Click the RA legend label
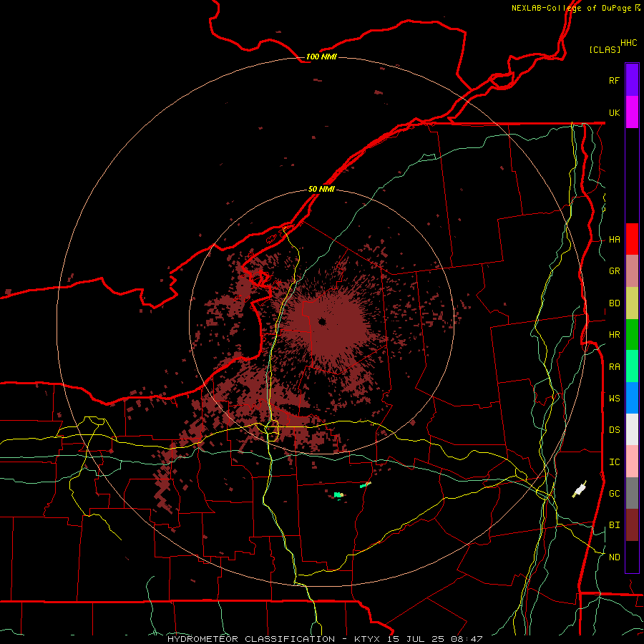Viewport: 644px width, 644px height. [614, 367]
